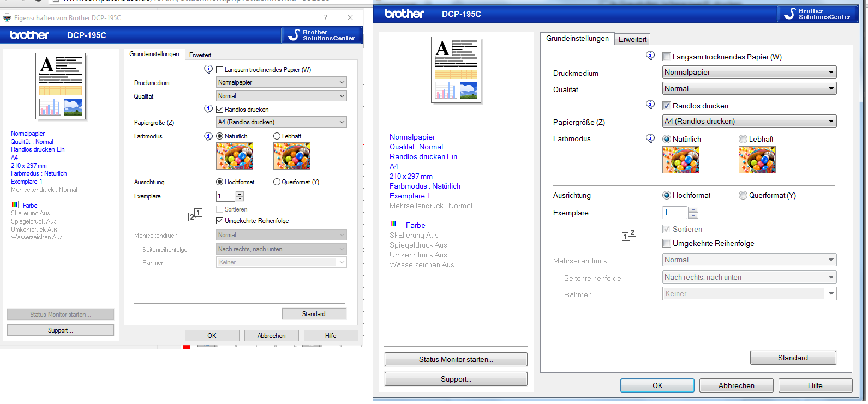Increase Exemplare count in the left dialog

click(240, 194)
